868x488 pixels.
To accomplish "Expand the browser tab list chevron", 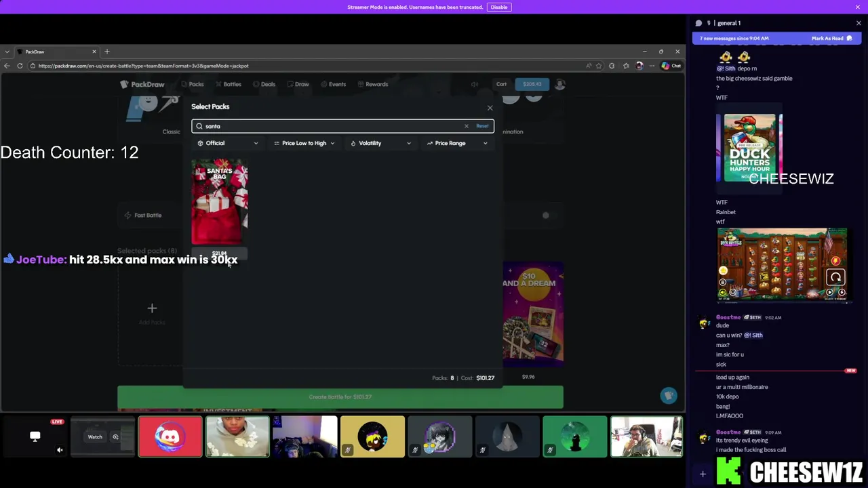I will coord(6,52).
